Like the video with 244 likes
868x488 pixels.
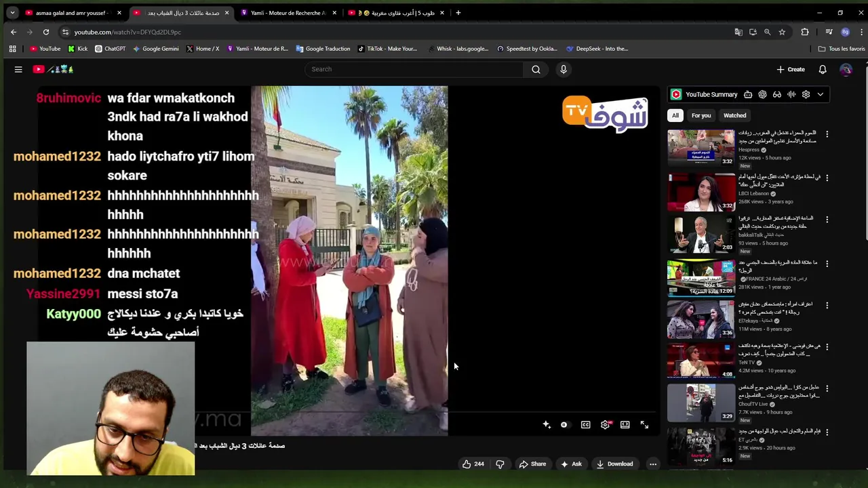point(473,464)
